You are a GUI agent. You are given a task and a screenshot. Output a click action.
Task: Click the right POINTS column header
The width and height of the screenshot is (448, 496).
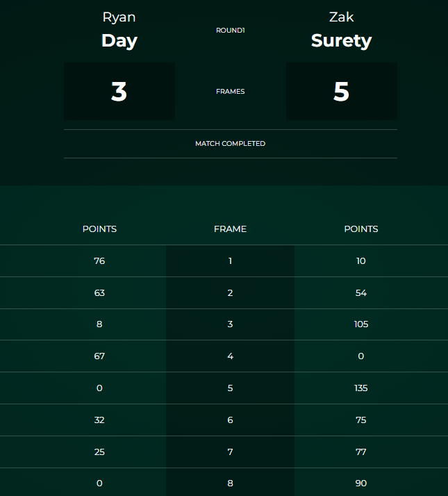pos(361,229)
